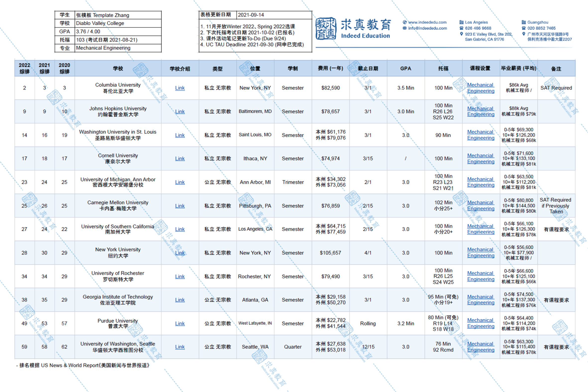The width and height of the screenshot is (588, 392).
Task: Open the Columbia University intro Link
Action: tap(180, 88)
